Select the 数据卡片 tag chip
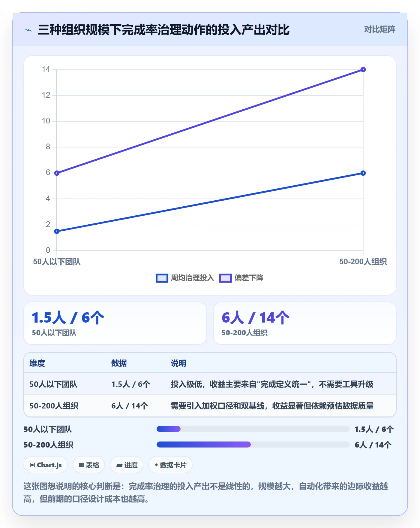 (170, 465)
